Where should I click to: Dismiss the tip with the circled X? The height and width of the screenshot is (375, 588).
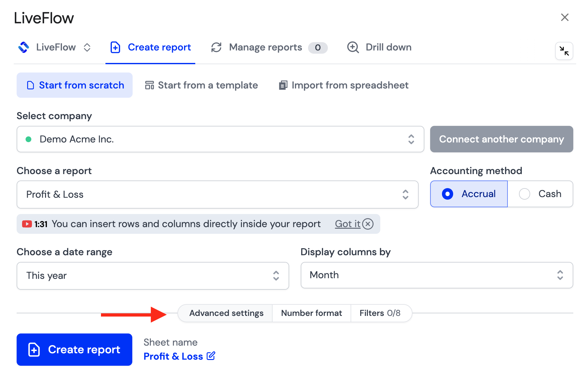click(x=368, y=224)
